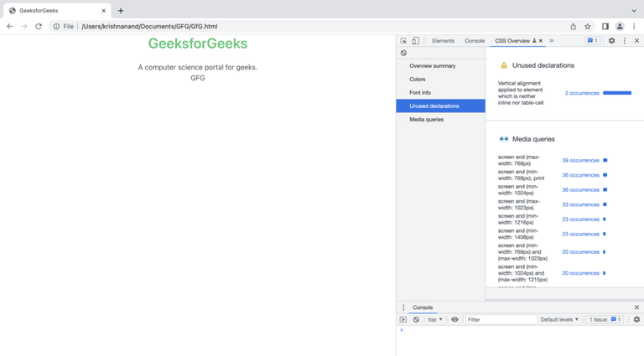The image size is (644, 356).
Task: Open the Chrome profile avatar
Action: point(620,26)
